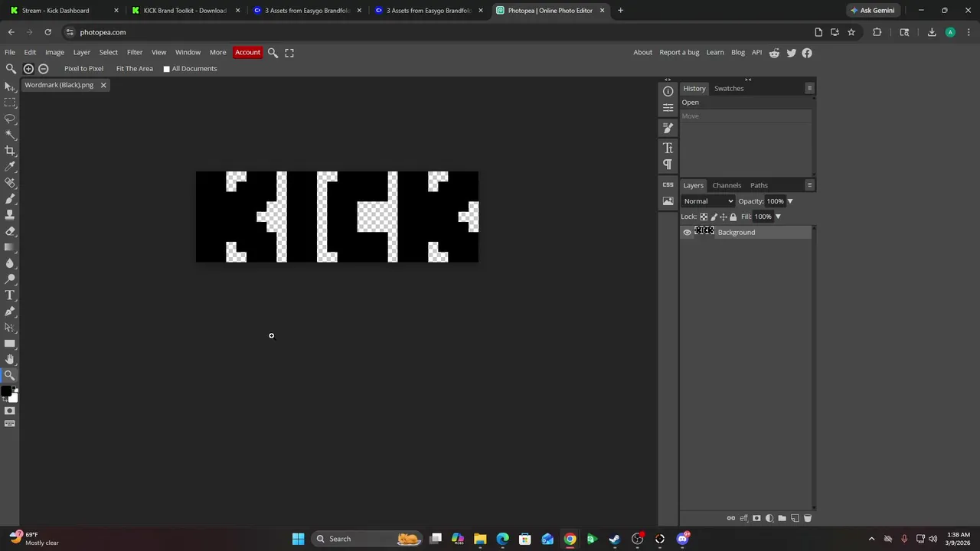Open the Normal blend mode dropdown
The width and height of the screenshot is (980, 551).
[x=708, y=201]
